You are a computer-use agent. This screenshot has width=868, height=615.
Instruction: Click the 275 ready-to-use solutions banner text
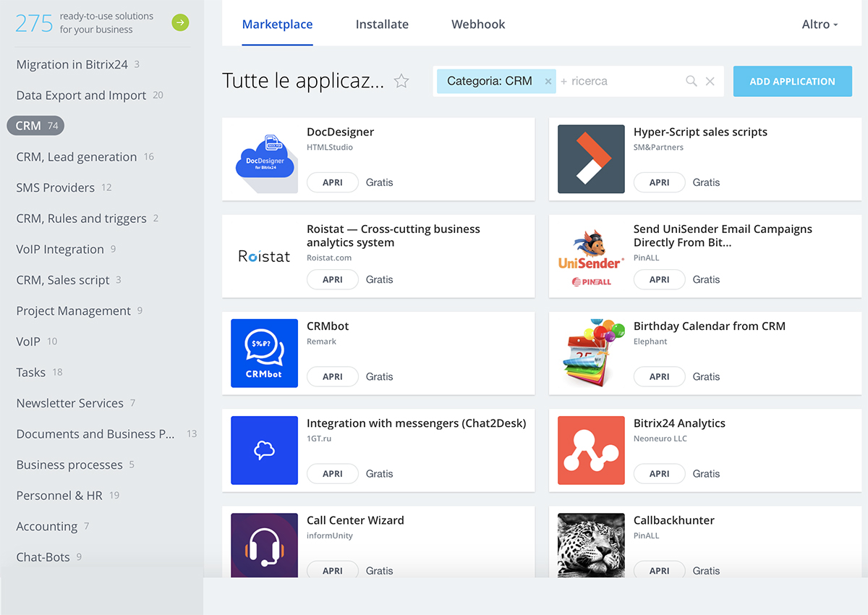(x=85, y=22)
